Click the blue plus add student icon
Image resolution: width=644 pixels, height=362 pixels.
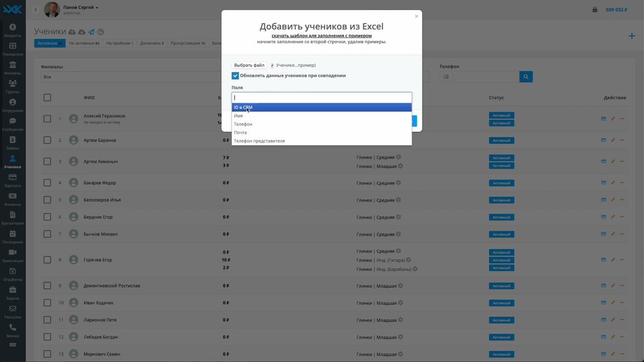(x=632, y=36)
